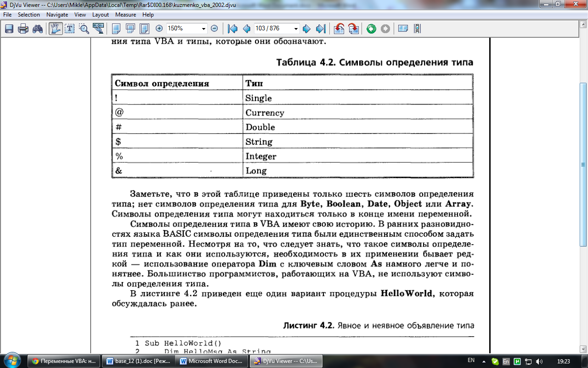The image size is (588, 368).
Task: Click the caption 'Таблица 4.2. Символы определения типа'
Action: [x=374, y=63]
